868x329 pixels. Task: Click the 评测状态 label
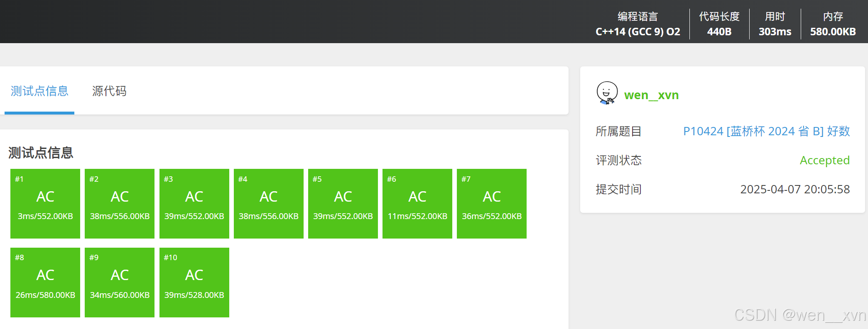point(619,160)
